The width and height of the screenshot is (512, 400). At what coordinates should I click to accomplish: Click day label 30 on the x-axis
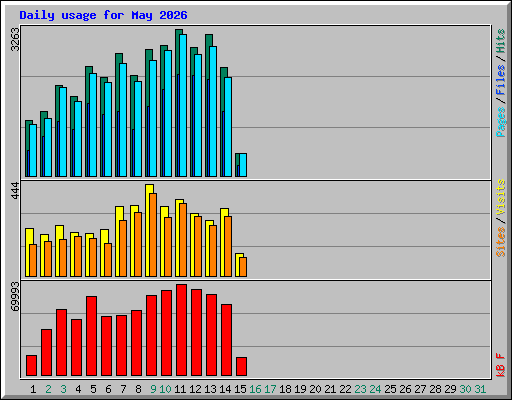coord(465,389)
